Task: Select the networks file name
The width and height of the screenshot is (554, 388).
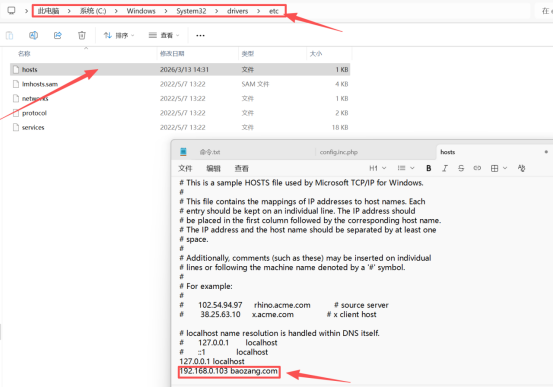Action: [x=35, y=99]
